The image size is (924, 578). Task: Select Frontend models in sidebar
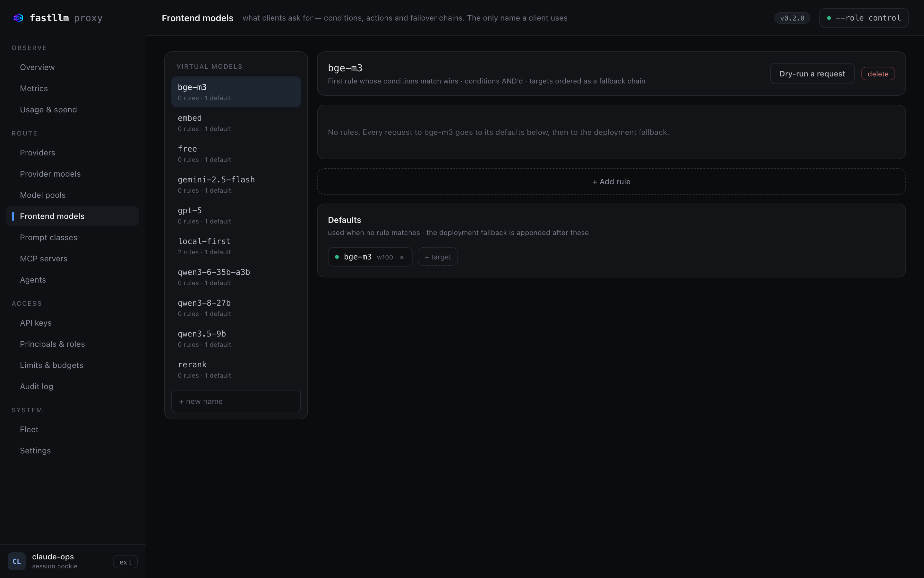[x=73, y=216]
